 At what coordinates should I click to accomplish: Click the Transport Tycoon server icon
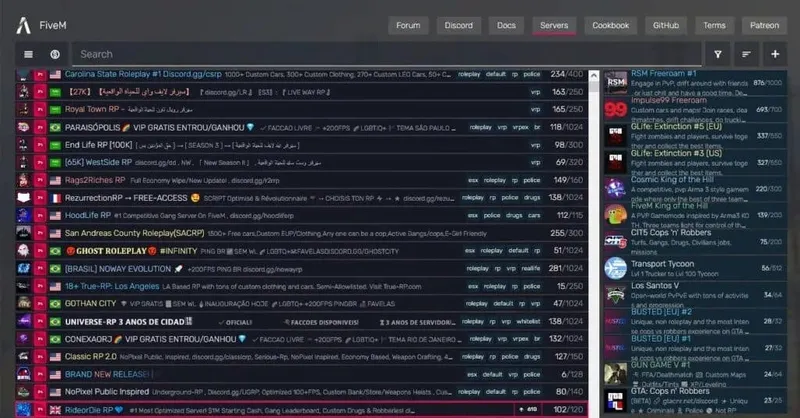(x=615, y=267)
